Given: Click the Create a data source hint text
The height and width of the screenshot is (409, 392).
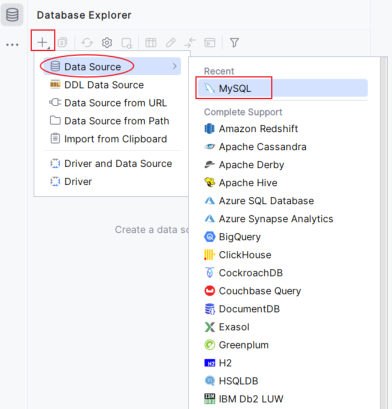Looking at the screenshot, I should [152, 230].
